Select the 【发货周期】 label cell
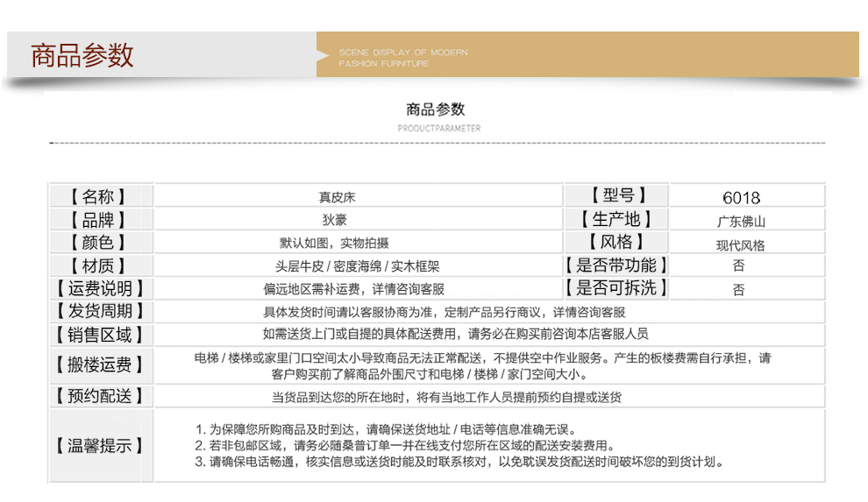This screenshot has width=868, height=502. (x=101, y=311)
